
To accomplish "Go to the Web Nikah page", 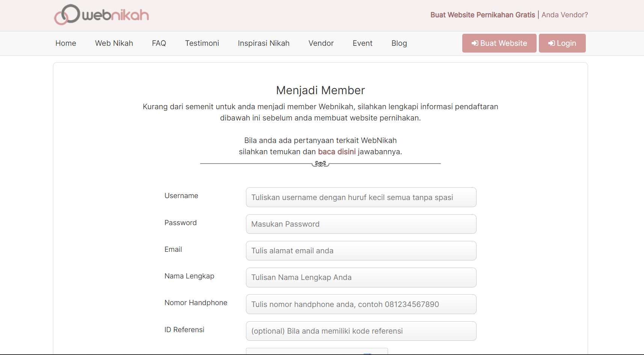I will [114, 43].
